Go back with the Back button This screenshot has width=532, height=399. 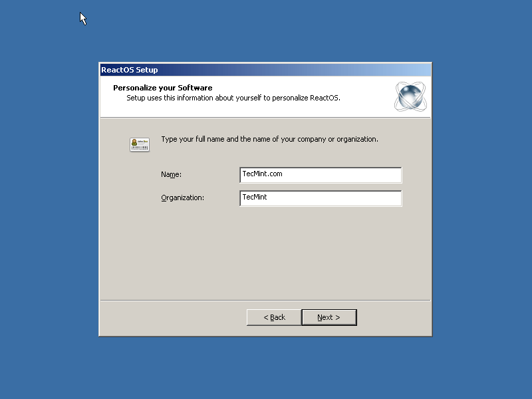pos(274,317)
